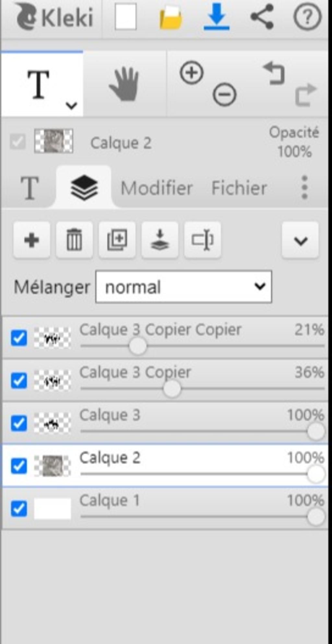Select the Hand pan tool
This screenshot has height=644, width=332.
point(124,84)
